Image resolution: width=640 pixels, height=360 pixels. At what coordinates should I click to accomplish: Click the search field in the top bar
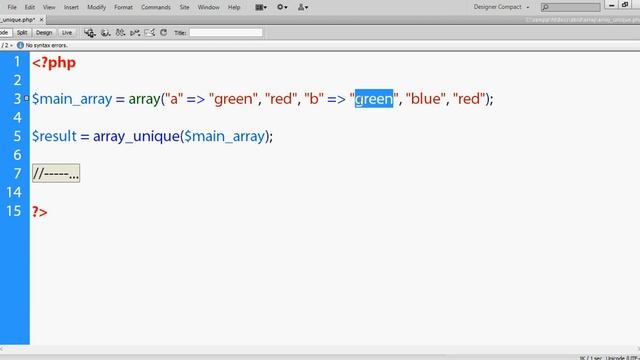[570, 7]
